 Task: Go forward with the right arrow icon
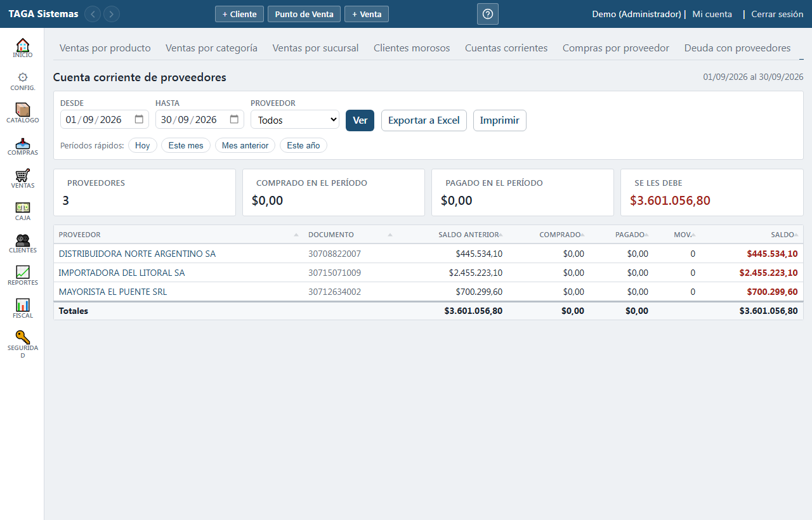tap(112, 14)
